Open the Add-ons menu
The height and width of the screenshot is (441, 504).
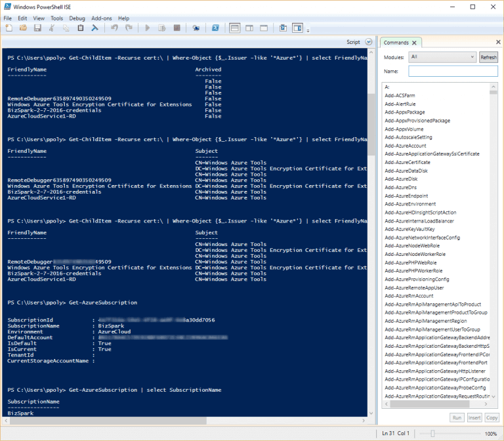[101, 18]
